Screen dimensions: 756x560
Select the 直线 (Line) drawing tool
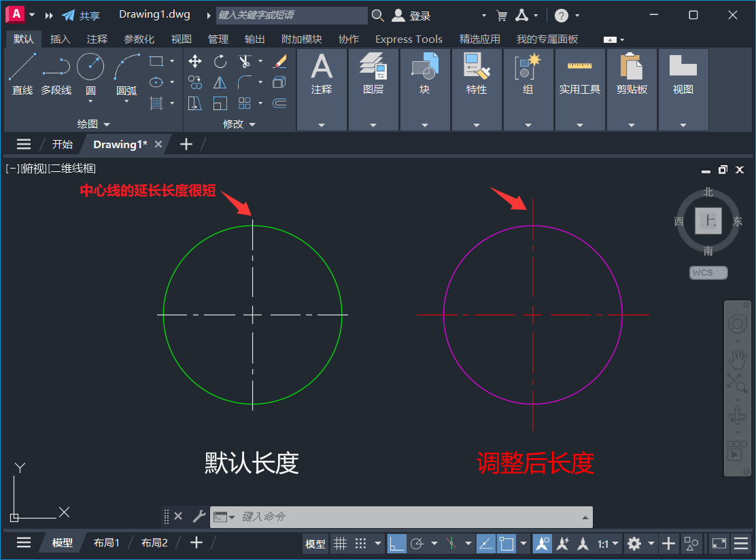21,67
